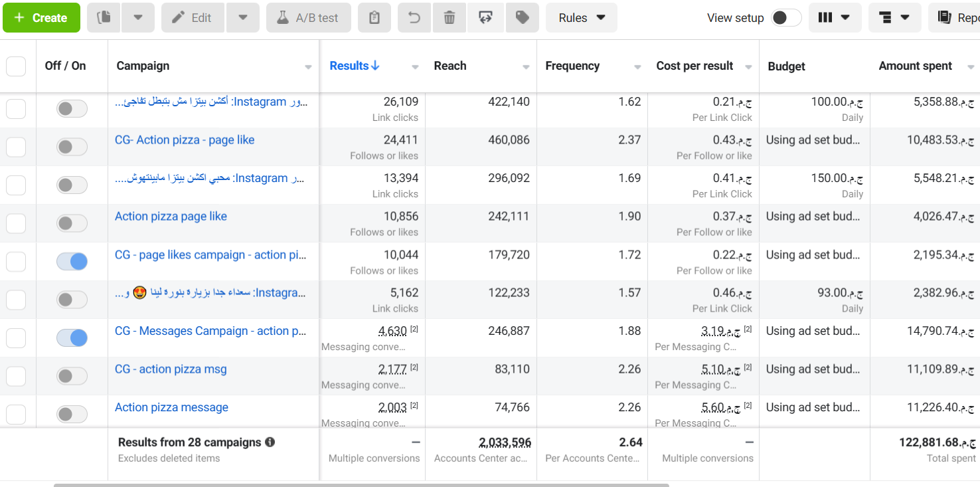
Task: Toggle the View setup switch
Action: 787,18
